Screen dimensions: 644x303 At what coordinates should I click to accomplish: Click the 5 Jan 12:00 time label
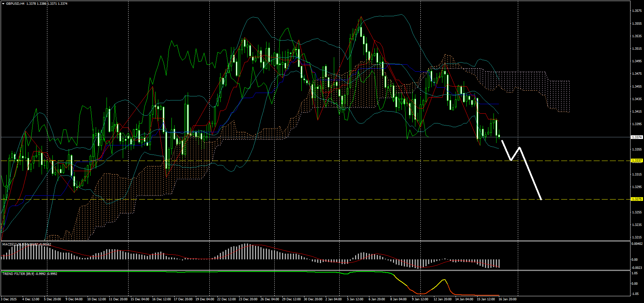tap(355, 299)
